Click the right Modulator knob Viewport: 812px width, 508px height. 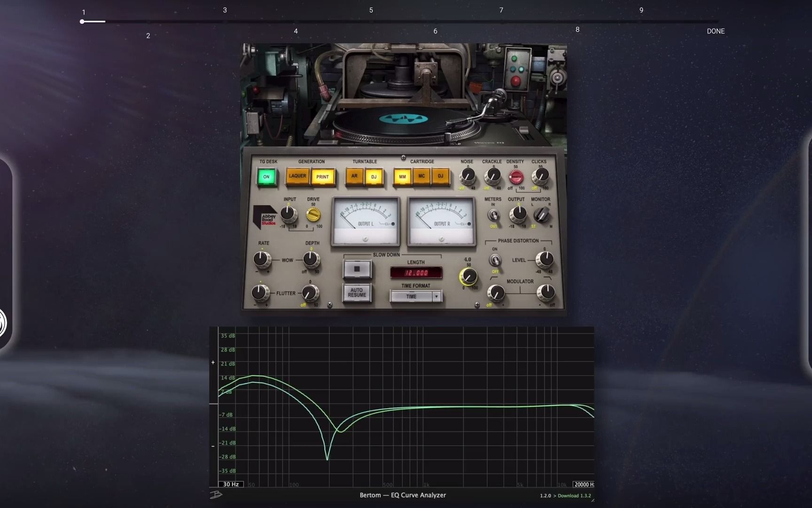[547, 292]
